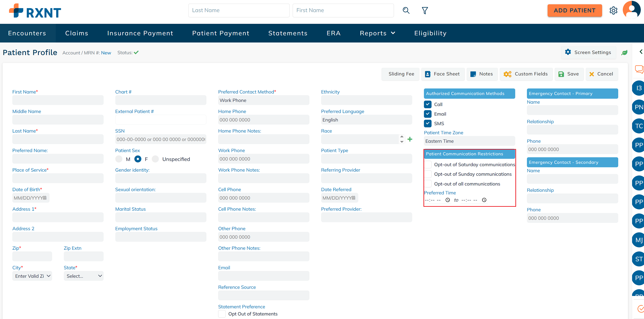Collapse the right sidebar with the chevron

click(641, 52)
